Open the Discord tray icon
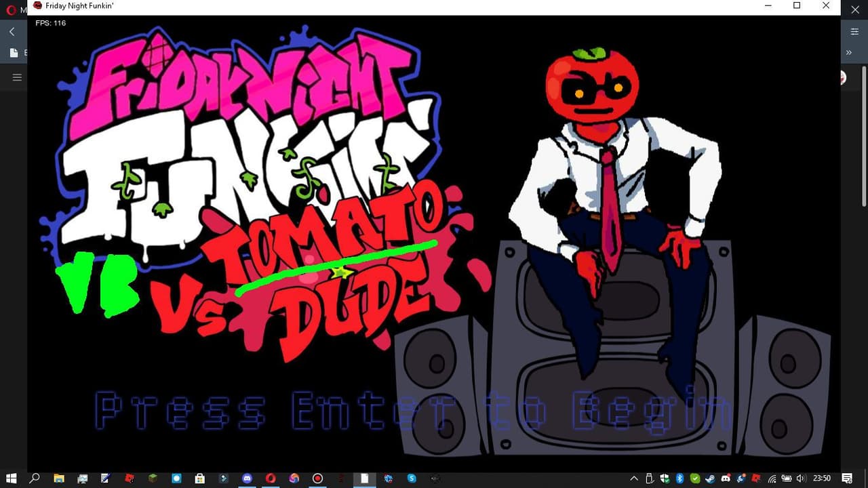 (x=726, y=479)
